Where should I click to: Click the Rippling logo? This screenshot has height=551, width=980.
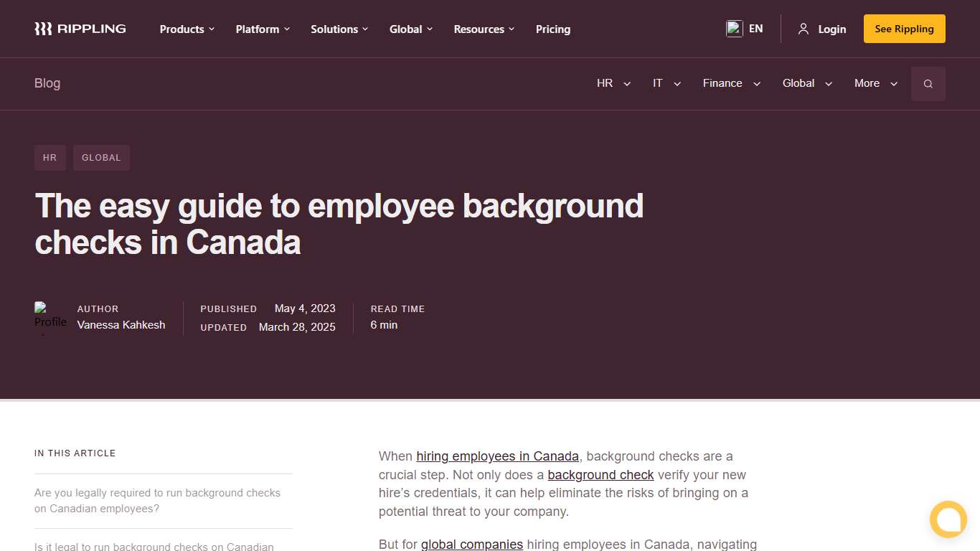pos(79,29)
